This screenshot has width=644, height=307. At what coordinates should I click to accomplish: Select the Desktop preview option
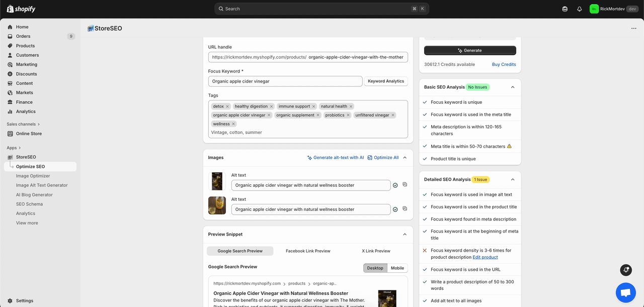[375, 268]
